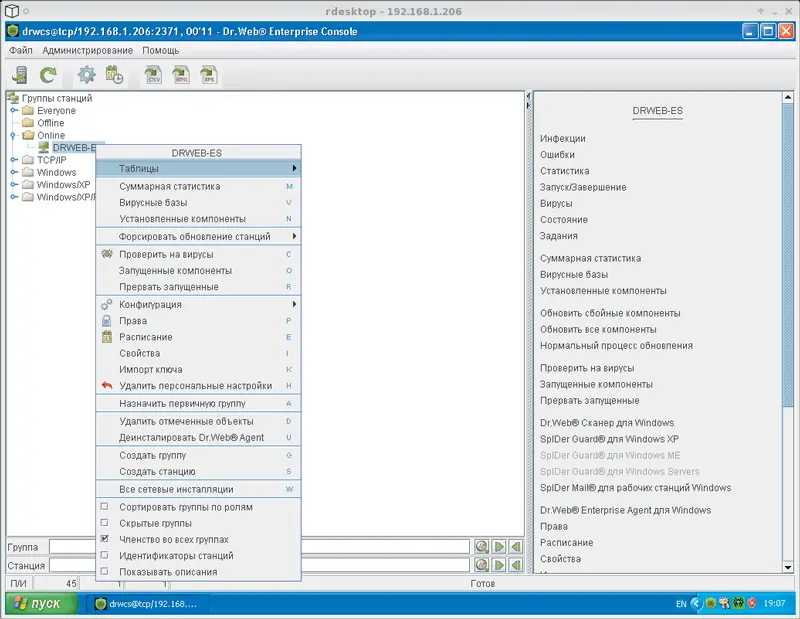800x619 pixels.
Task: Click the Dr.Web green tray icon
Action: (711, 603)
